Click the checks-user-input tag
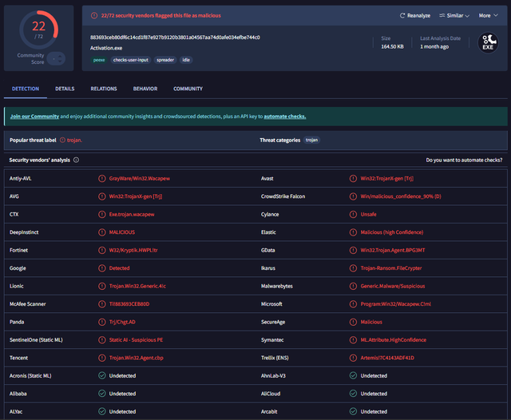511x420 pixels. [x=131, y=60]
